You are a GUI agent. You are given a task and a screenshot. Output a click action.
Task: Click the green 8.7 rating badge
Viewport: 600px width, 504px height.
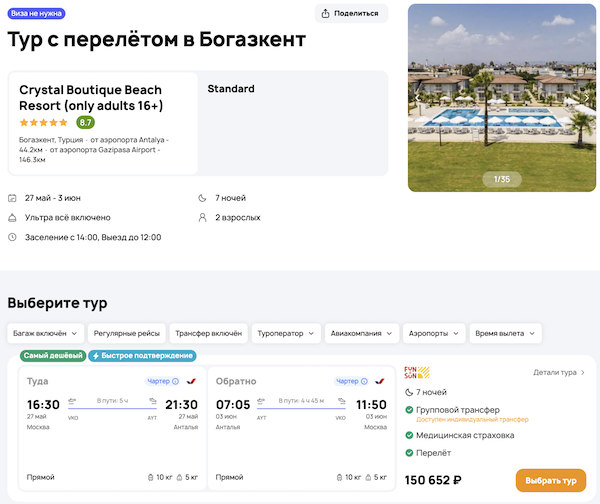85,122
